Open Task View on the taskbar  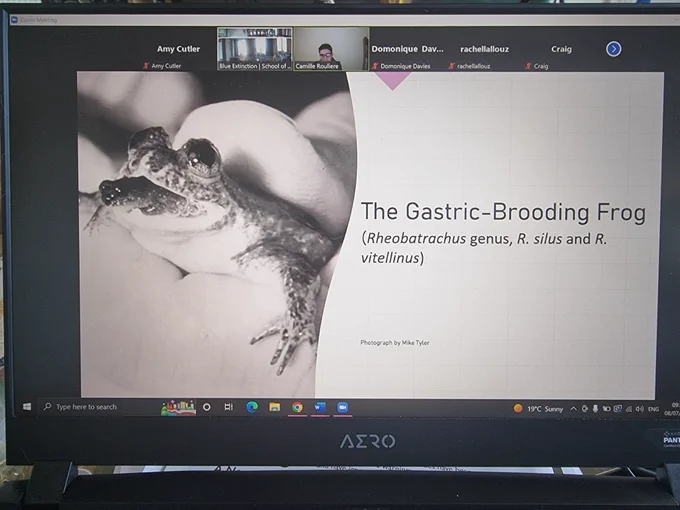point(229,407)
